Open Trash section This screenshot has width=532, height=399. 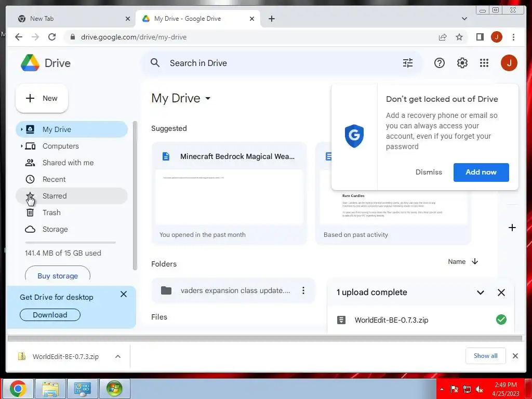[x=72, y=212]
